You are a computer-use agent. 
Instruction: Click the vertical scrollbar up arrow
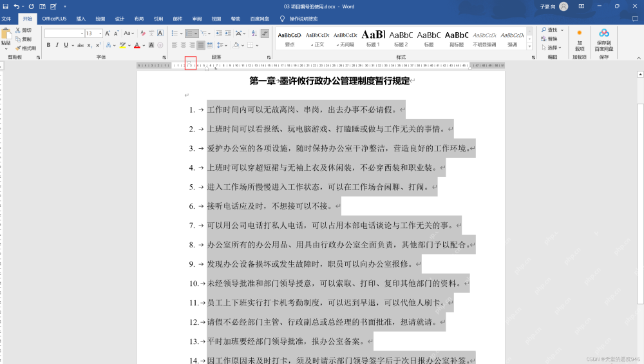coord(640,74)
